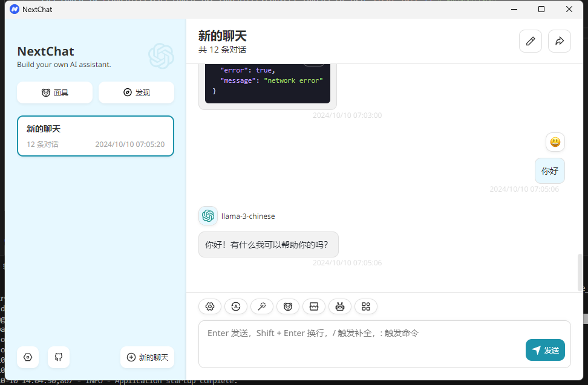Open the robot model selector icon
The image size is (588, 385).
(x=340, y=306)
